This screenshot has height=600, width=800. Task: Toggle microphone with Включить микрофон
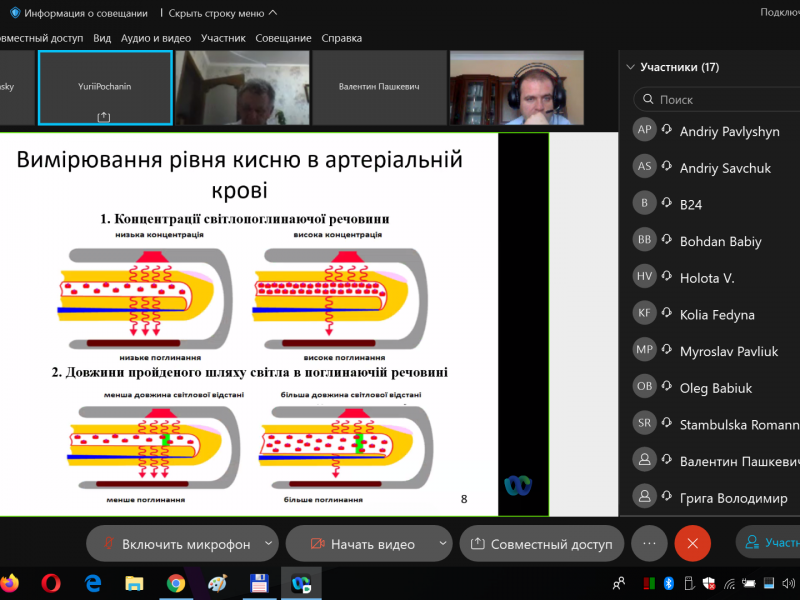tap(173, 544)
